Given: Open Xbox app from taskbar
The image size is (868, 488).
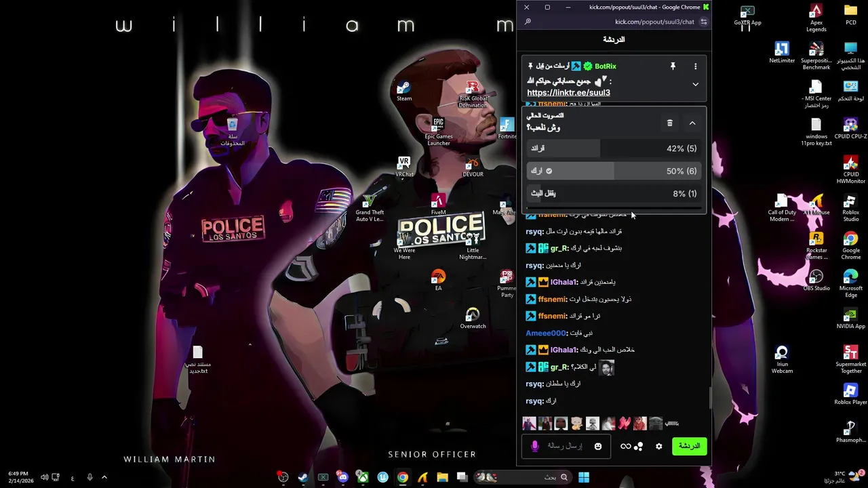Looking at the screenshot, I should (363, 477).
